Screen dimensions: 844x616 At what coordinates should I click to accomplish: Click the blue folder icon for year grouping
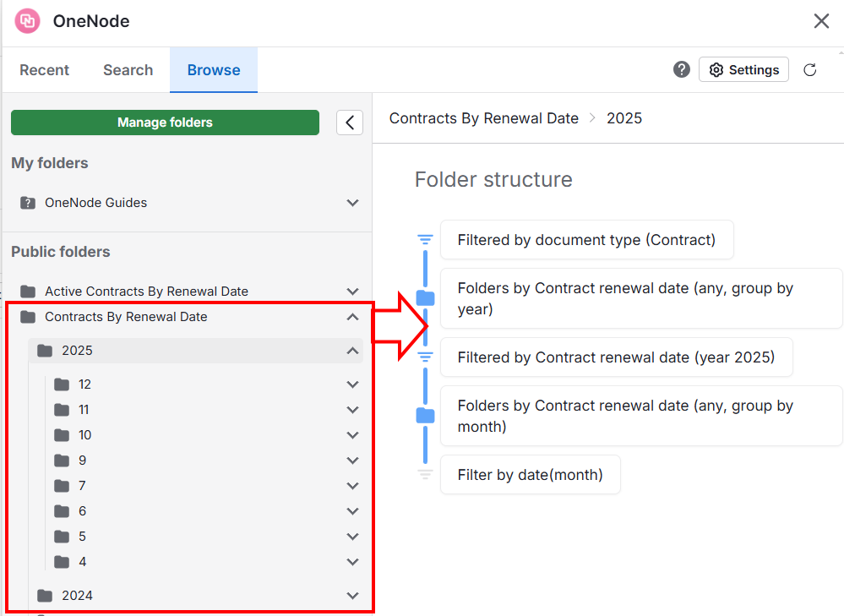tap(425, 297)
